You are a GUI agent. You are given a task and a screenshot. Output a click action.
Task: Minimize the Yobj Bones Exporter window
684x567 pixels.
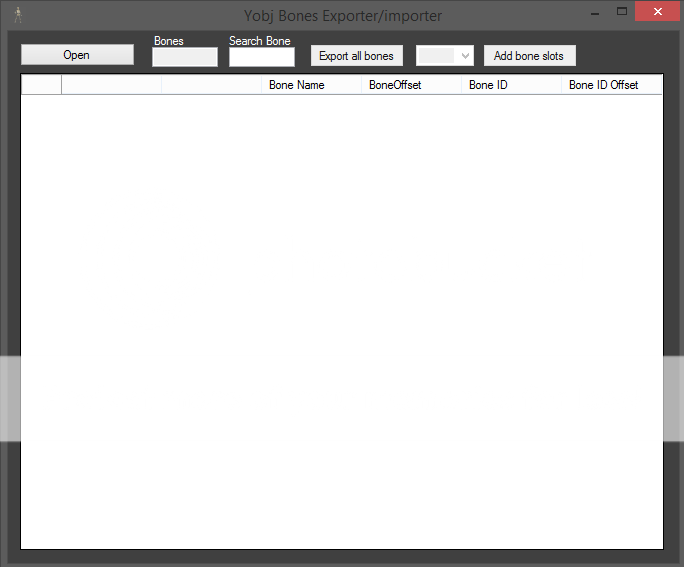pos(595,13)
